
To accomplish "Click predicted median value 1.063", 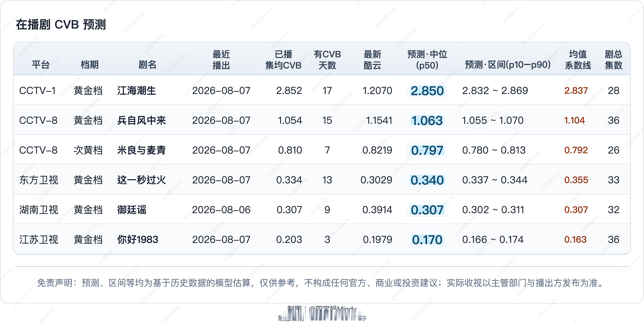I will click(427, 120).
